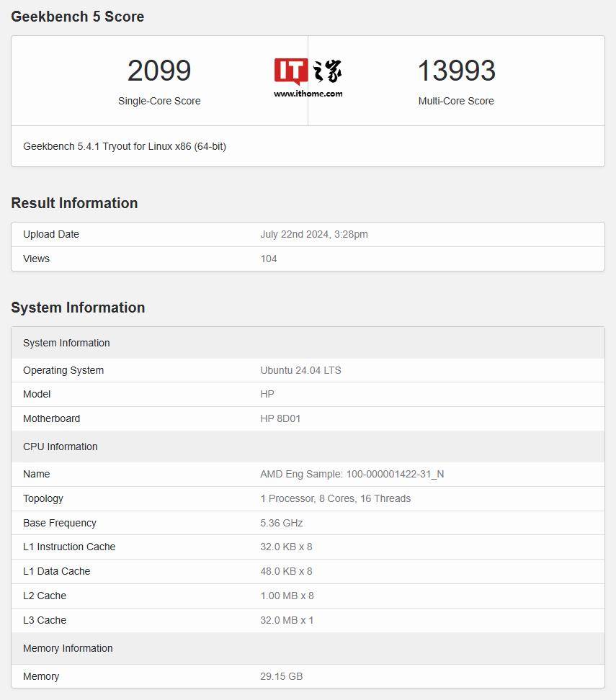Click the Multi-Core Score label

(456, 101)
